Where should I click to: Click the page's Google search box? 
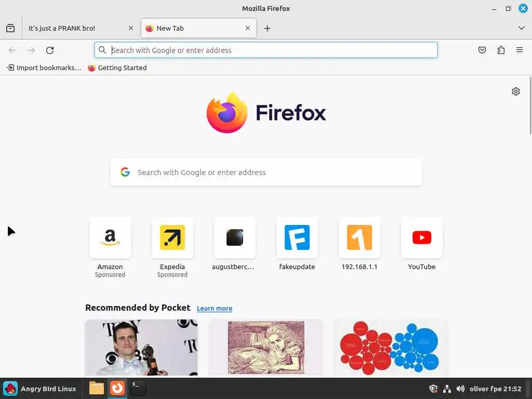click(266, 172)
